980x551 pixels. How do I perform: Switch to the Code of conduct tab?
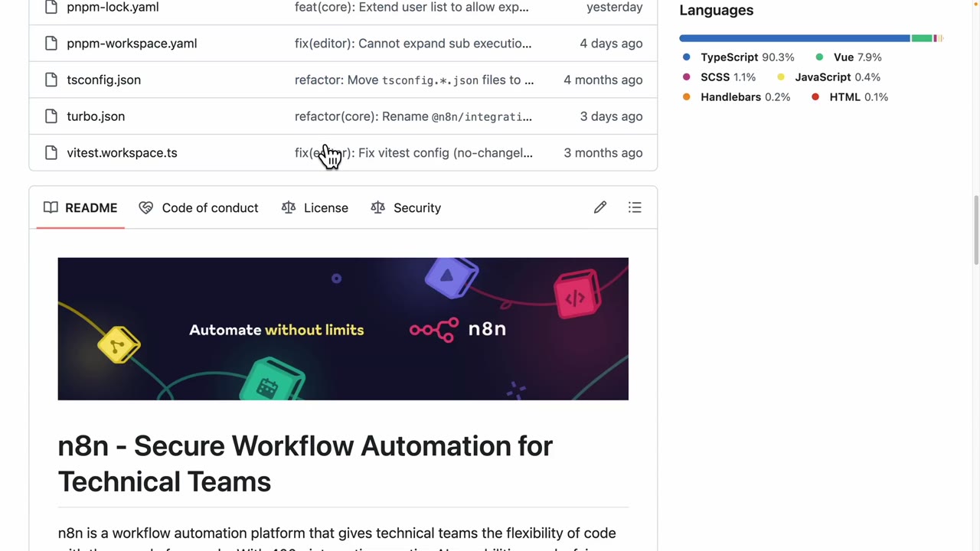coord(198,207)
